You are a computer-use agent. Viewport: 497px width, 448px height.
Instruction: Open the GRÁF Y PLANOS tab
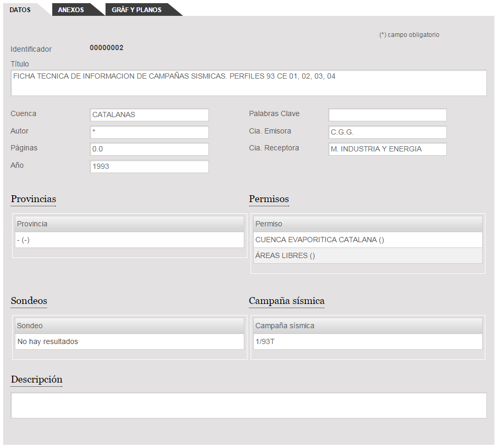pyautogui.click(x=137, y=10)
